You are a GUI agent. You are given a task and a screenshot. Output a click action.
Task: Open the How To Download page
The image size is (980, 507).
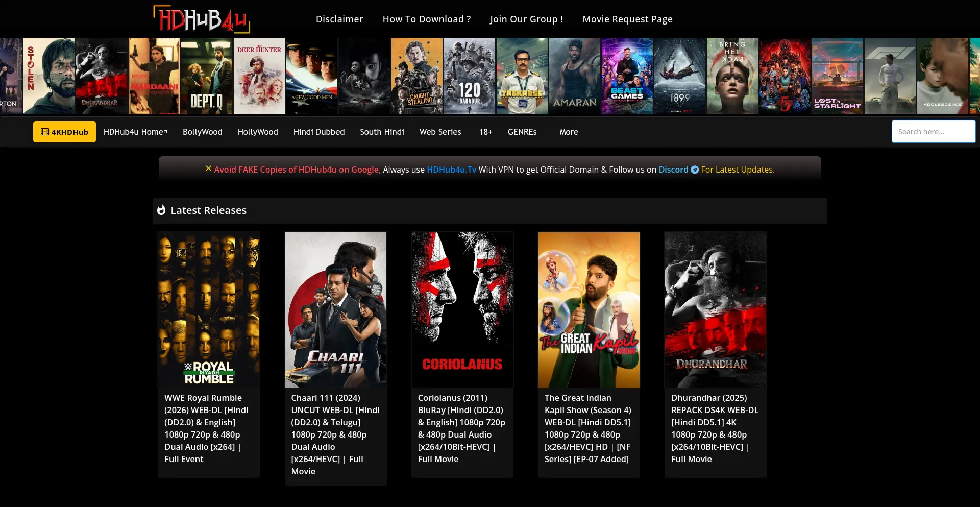coord(427,19)
